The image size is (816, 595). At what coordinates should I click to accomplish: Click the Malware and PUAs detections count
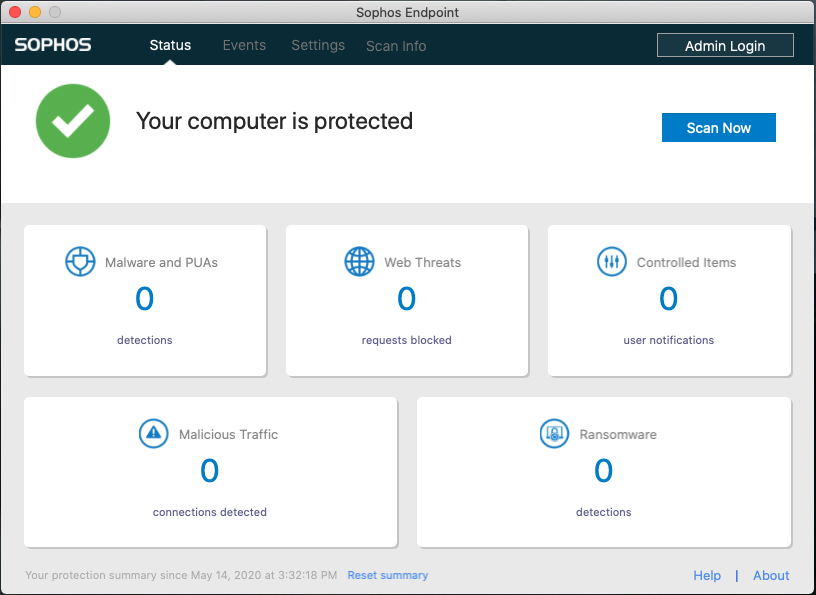point(145,299)
